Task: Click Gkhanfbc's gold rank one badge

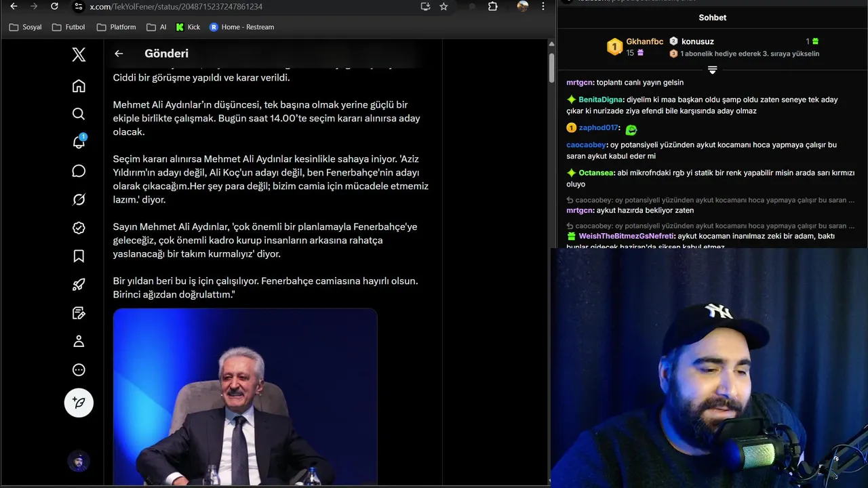Action: (x=614, y=47)
